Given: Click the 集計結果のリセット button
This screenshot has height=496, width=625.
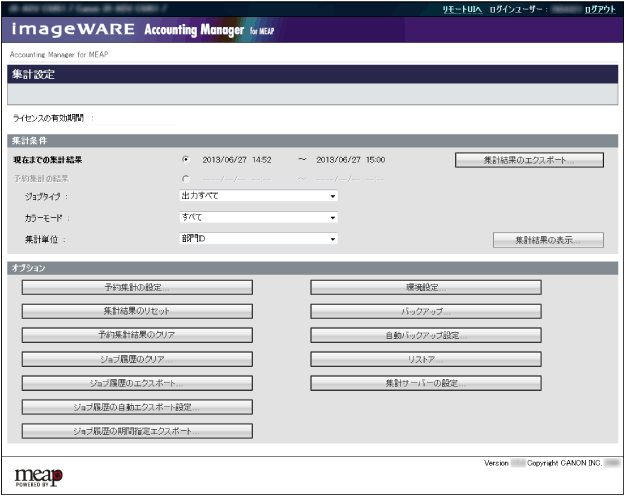Looking at the screenshot, I should 137,311.
